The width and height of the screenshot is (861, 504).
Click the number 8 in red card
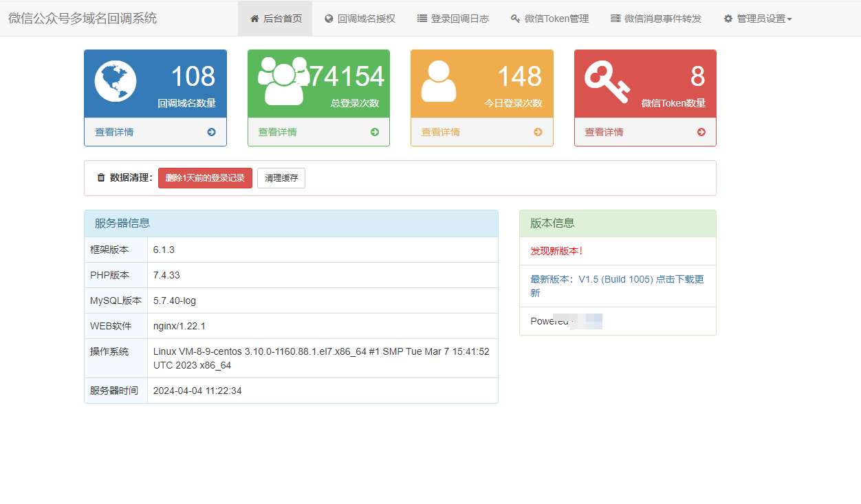[698, 76]
